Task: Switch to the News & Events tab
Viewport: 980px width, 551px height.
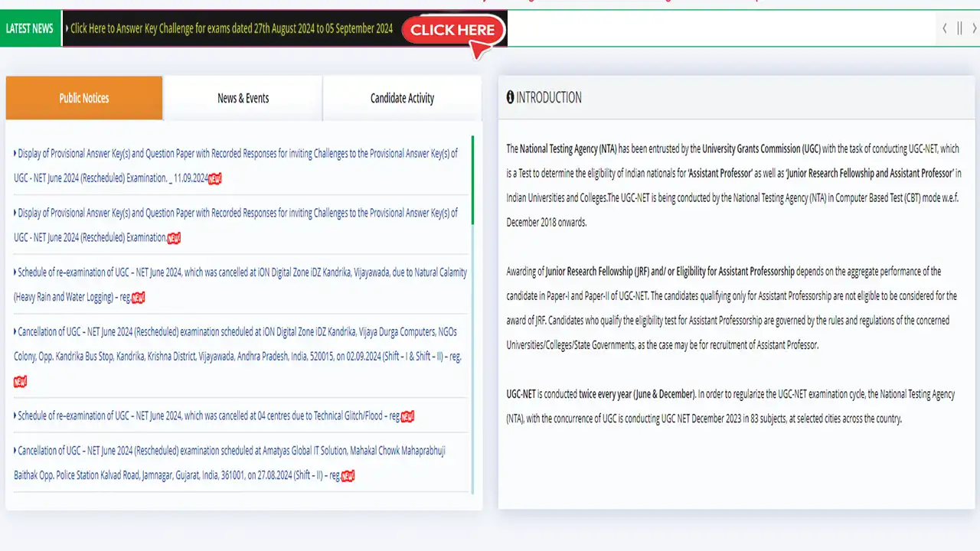Action: 243,98
